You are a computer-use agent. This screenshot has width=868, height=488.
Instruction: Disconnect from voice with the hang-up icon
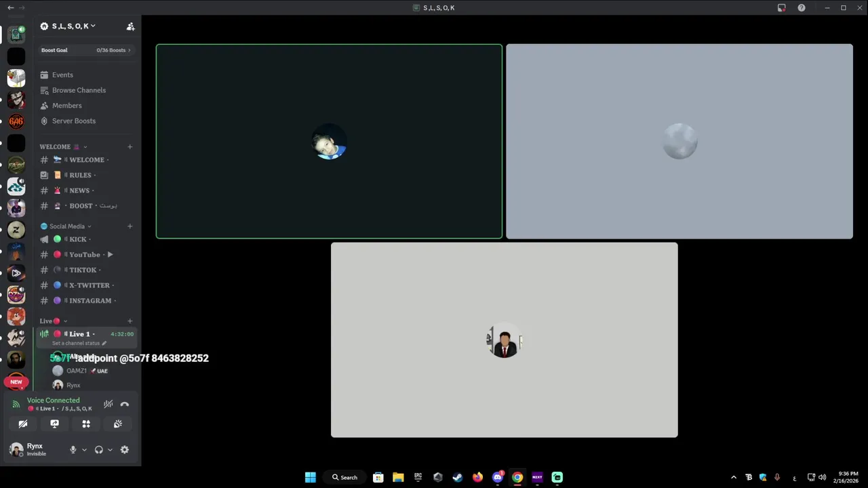point(125,404)
